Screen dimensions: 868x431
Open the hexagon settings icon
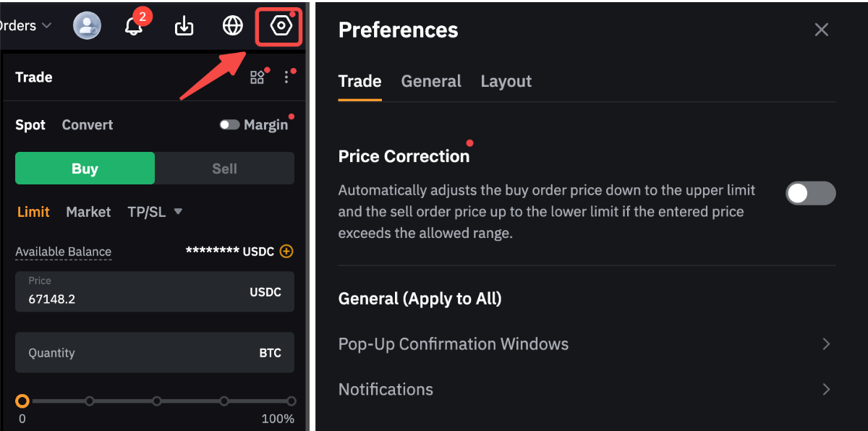click(x=280, y=27)
